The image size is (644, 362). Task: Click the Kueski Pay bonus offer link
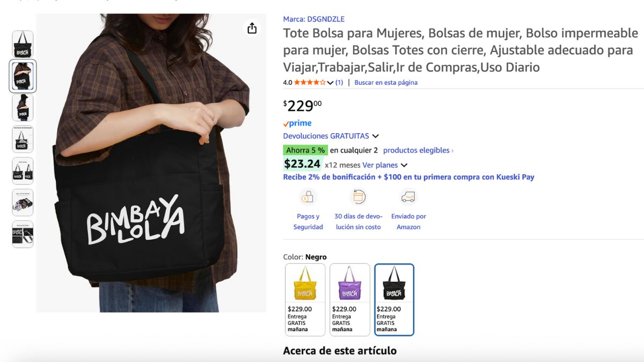[409, 177]
